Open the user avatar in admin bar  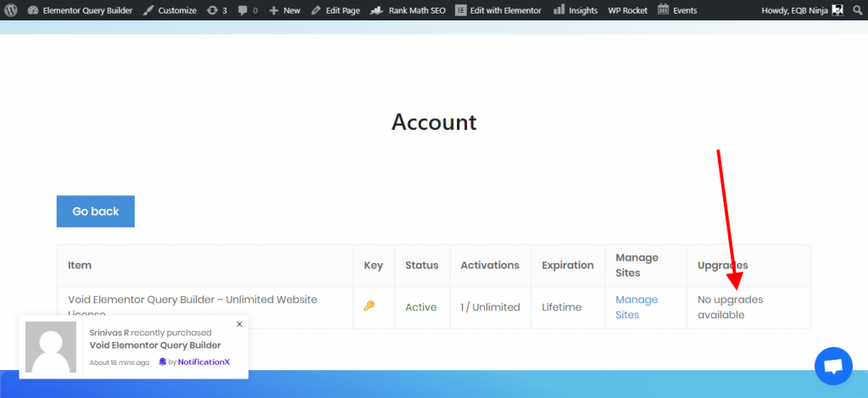click(x=837, y=10)
